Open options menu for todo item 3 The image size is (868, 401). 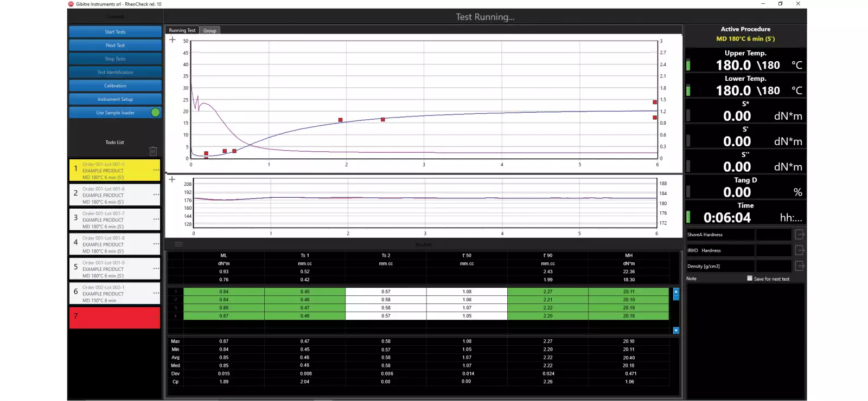pos(156,219)
